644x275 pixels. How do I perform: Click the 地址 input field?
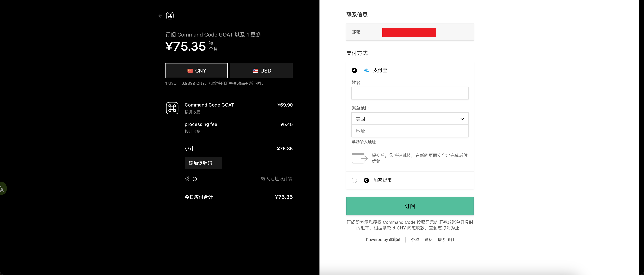[x=410, y=131]
